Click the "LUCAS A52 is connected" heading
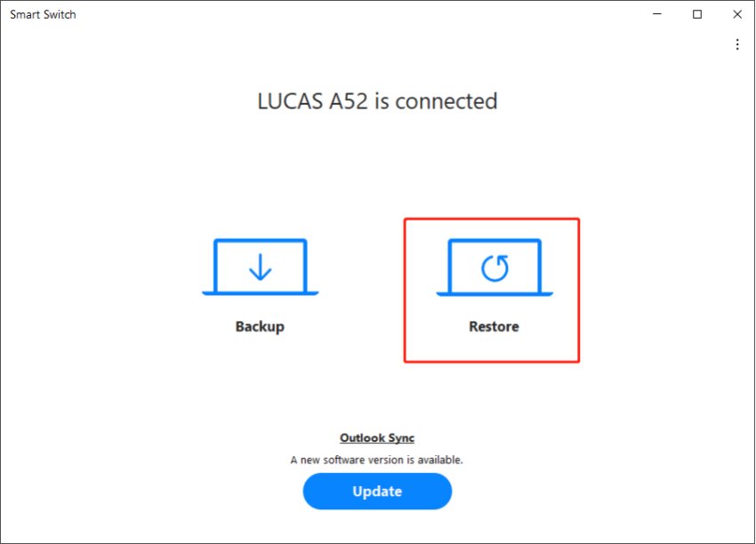The image size is (756, 544). (x=377, y=101)
